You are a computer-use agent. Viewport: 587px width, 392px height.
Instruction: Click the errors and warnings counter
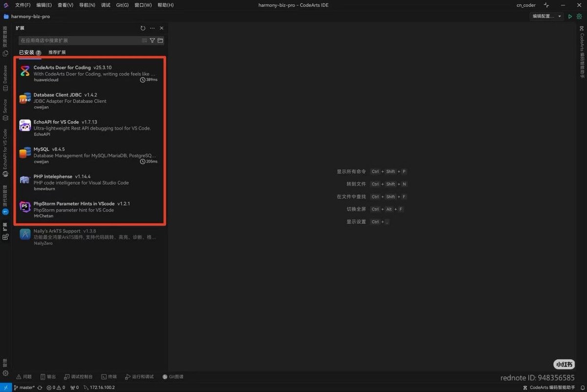click(x=56, y=388)
